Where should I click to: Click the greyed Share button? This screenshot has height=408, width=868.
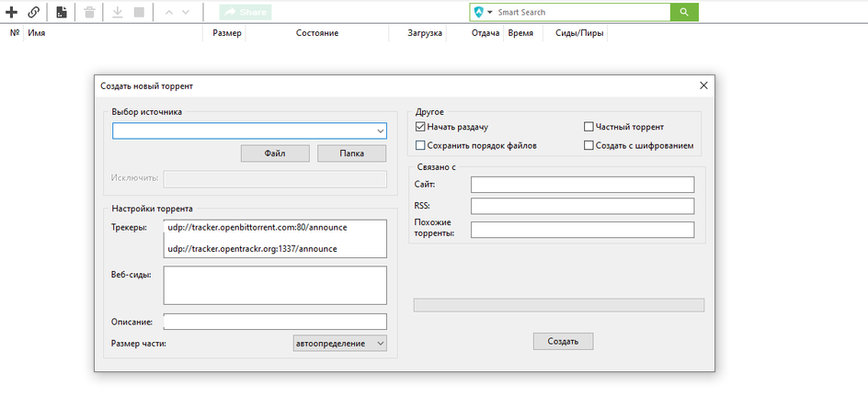point(246,12)
